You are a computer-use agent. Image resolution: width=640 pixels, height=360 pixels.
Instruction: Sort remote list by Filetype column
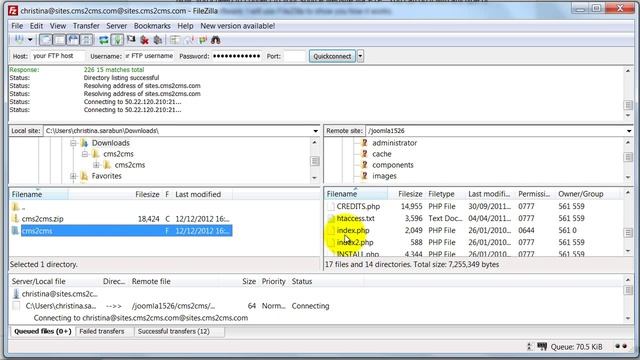[445, 194]
